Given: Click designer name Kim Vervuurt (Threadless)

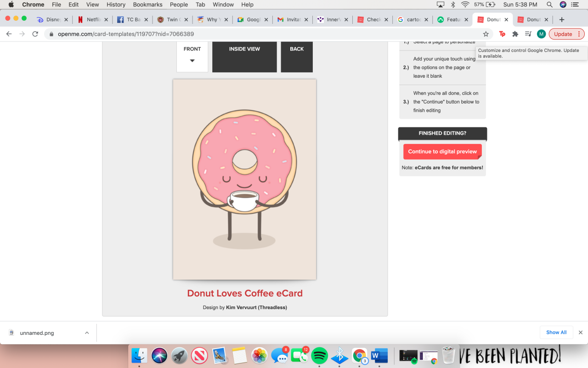Looking at the screenshot, I should 256,307.
